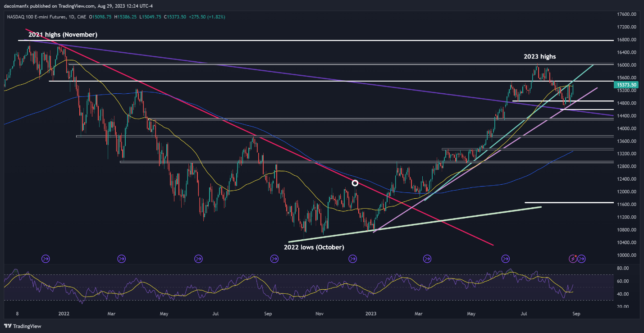Open the lightning bolt event icon with red dot
This screenshot has height=333, width=644.
pyautogui.click(x=573, y=259)
